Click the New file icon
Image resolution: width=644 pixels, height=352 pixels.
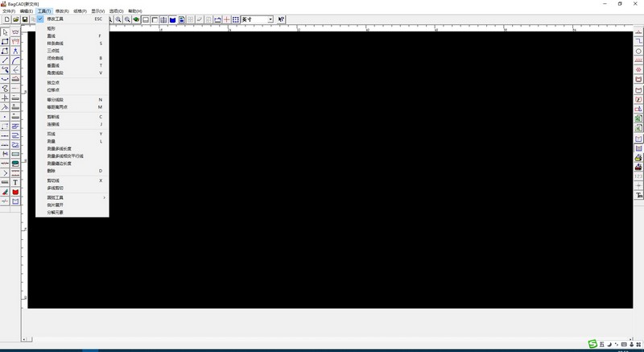pyautogui.click(x=6, y=19)
